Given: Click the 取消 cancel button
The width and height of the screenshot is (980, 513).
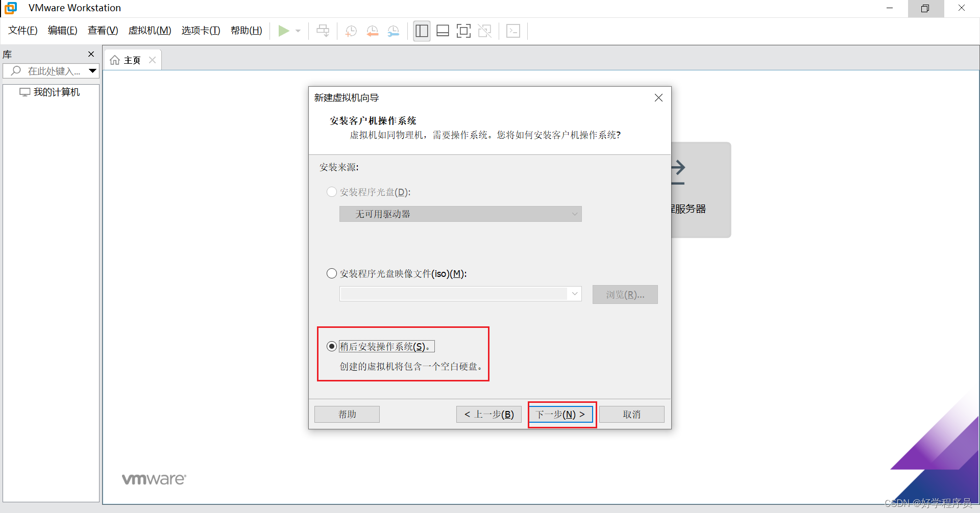Looking at the screenshot, I should (632, 415).
